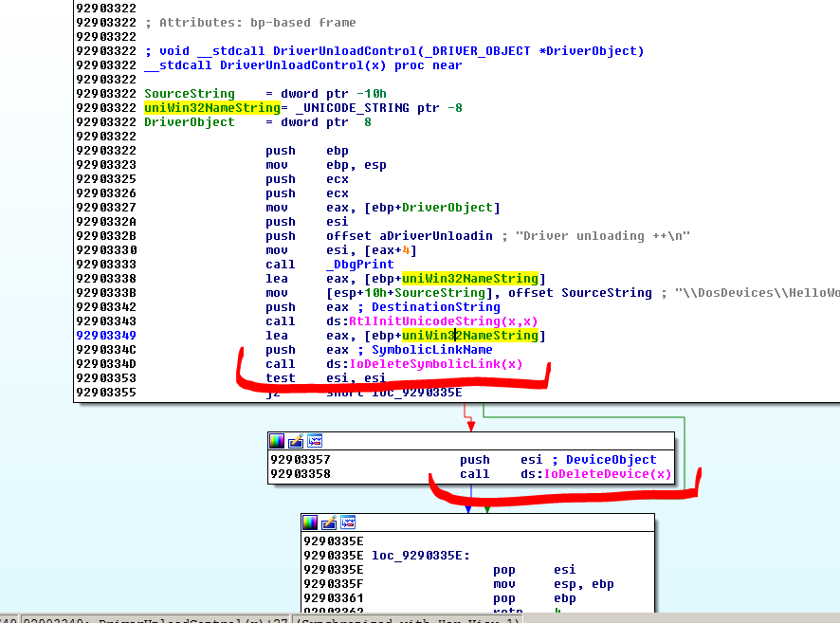Click the color icon on the IoDeleteDevice node
840x623 pixels.
pos(277,441)
